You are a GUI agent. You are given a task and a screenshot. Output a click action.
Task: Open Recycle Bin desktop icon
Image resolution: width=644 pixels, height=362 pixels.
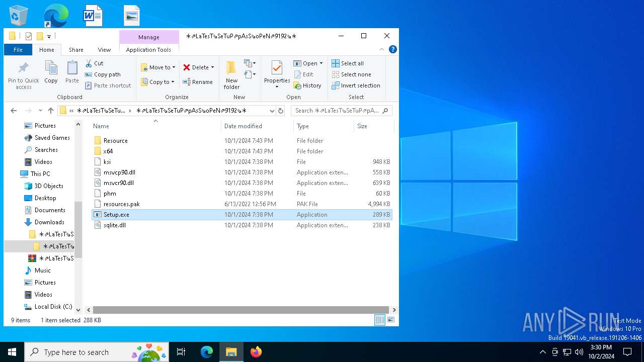(x=19, y=15)
